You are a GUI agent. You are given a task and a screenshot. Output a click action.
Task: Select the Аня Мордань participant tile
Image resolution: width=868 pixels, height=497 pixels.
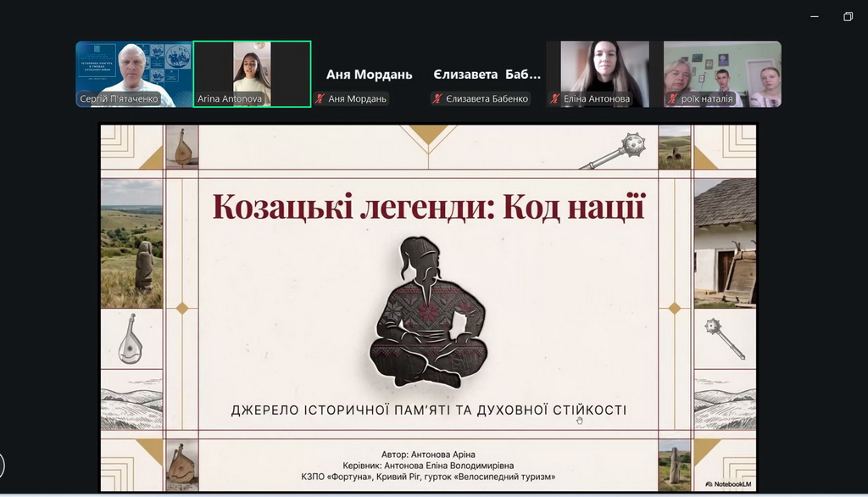tap(369, 75)
